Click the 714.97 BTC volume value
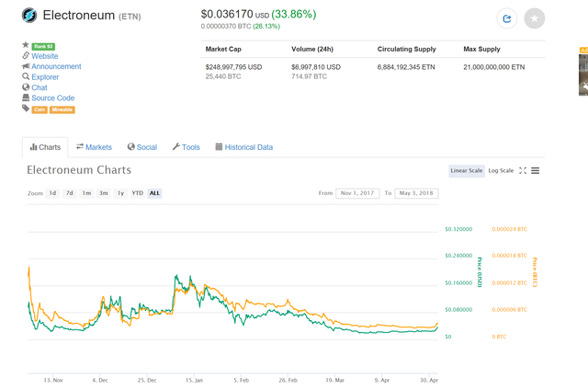This screenshot has width=588, height=390. [309, 76]
